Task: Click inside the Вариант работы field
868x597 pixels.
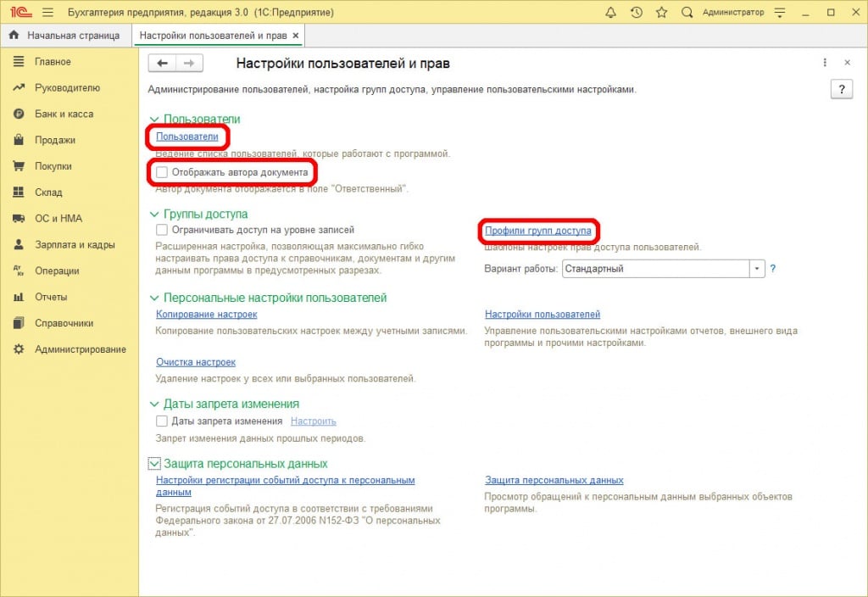Action: [653, 269]
